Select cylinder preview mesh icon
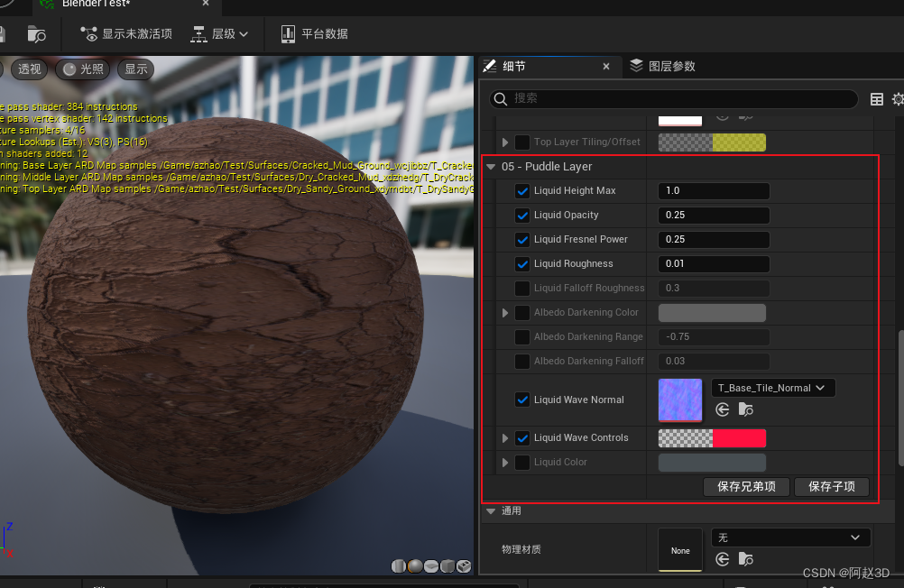The height and width of the screenshot is (588, 904). 398,566
